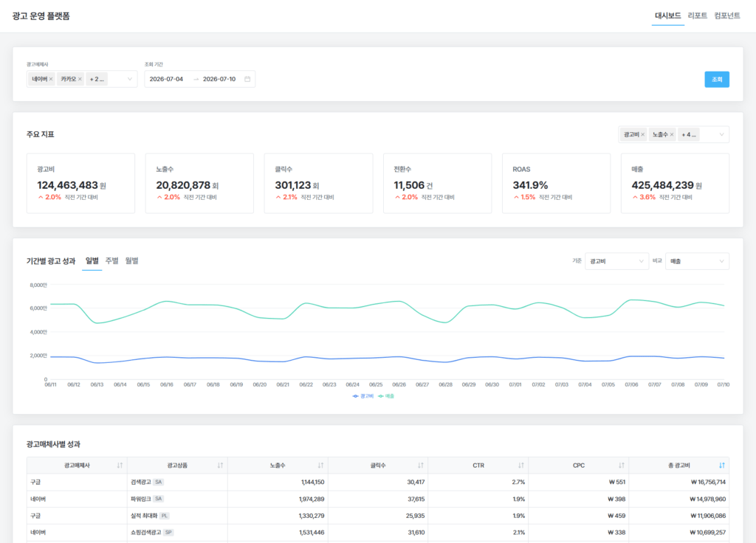Open the 비교 매출 dropdown

pyautogui.click(x=697, y=261)
